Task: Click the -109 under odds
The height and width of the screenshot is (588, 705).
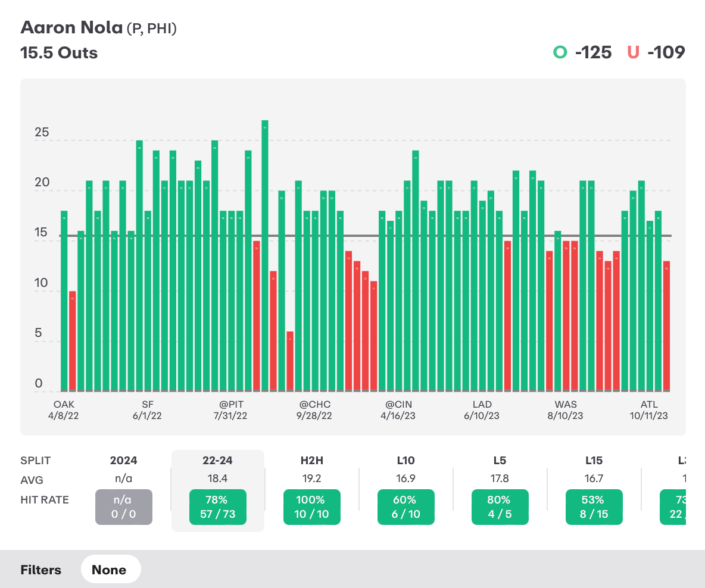Action: (666, 52)
